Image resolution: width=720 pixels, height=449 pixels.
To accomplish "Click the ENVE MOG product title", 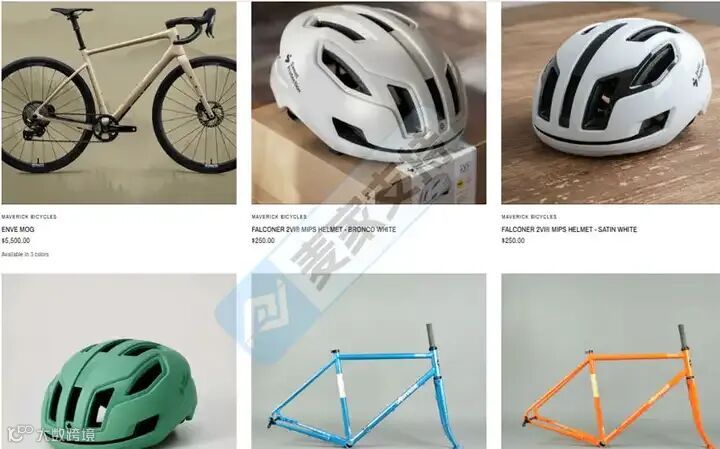I will 18,229.
